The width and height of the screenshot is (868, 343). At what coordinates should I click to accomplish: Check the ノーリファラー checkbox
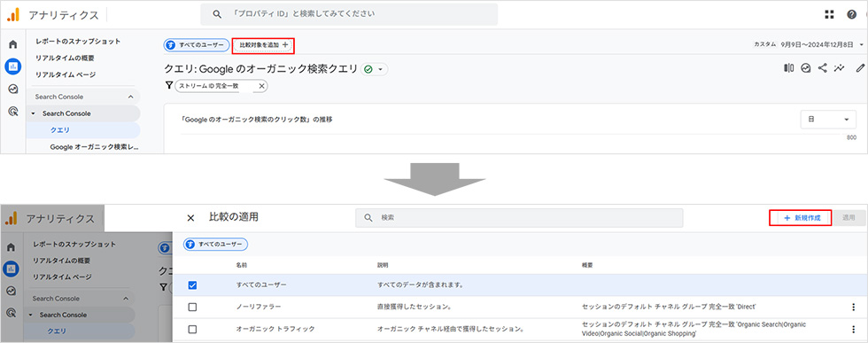(193, 307)
